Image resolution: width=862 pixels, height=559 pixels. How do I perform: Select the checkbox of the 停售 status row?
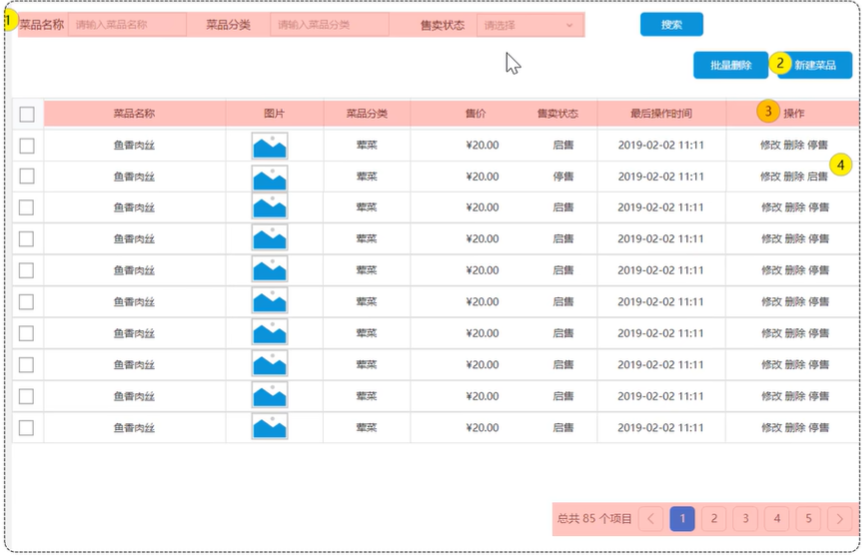coord(27,177)
